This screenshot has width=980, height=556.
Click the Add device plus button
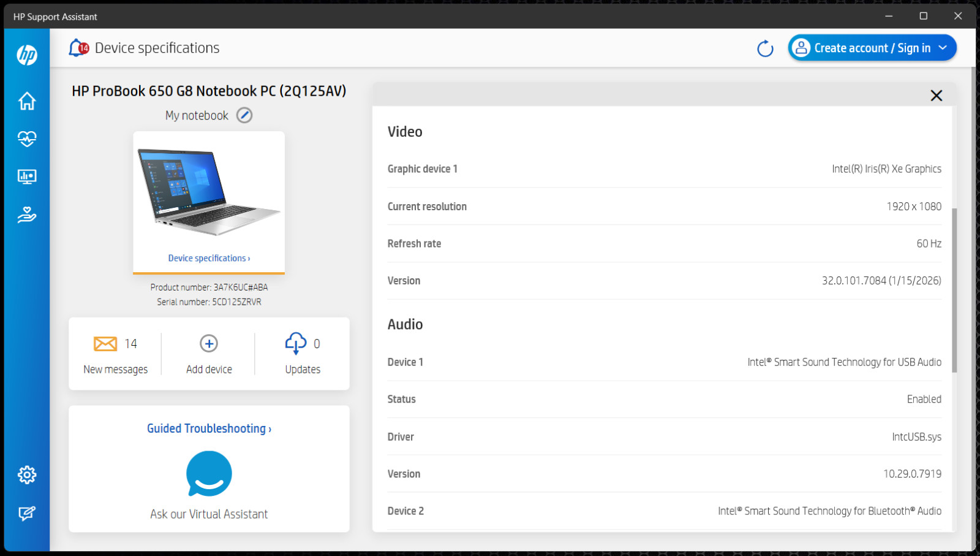coord(209,354)
